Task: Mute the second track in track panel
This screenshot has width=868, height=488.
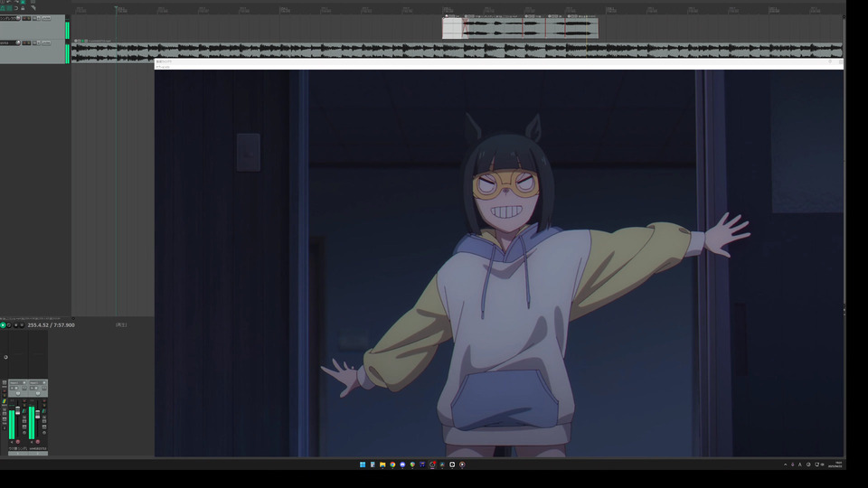Action: tap(24, 42)
